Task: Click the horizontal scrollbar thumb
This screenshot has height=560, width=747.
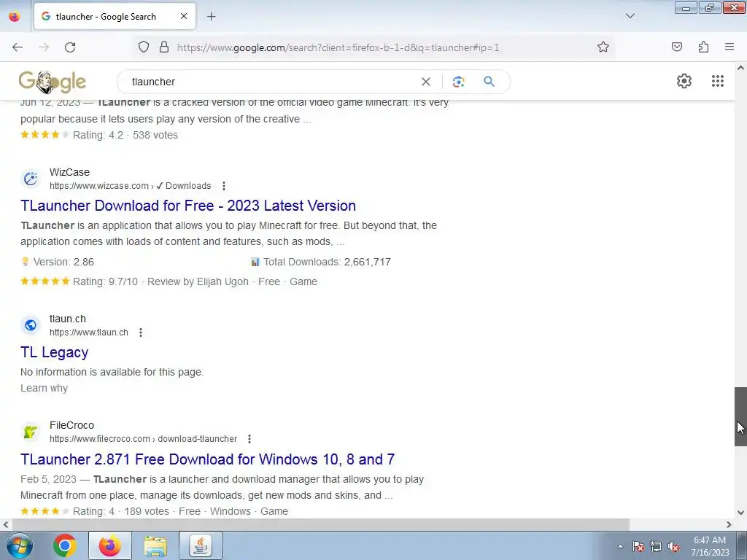Action: [x=321, y=524]
